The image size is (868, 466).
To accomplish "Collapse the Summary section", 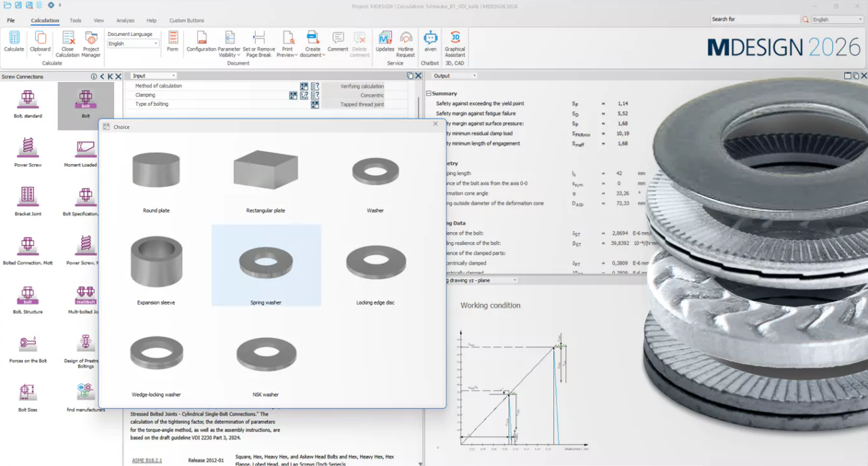I will click(x=429, y=94).
